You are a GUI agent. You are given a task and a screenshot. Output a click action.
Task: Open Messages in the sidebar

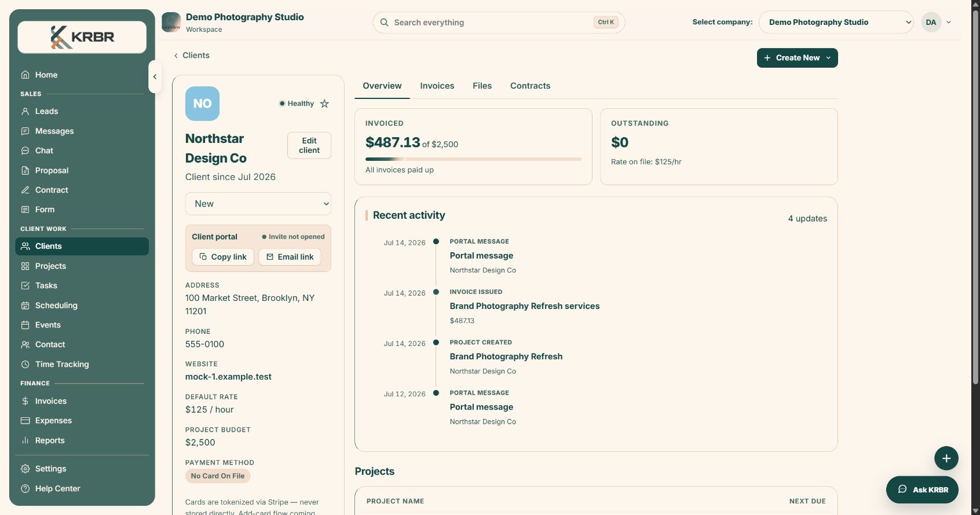(x=82, y=131)
